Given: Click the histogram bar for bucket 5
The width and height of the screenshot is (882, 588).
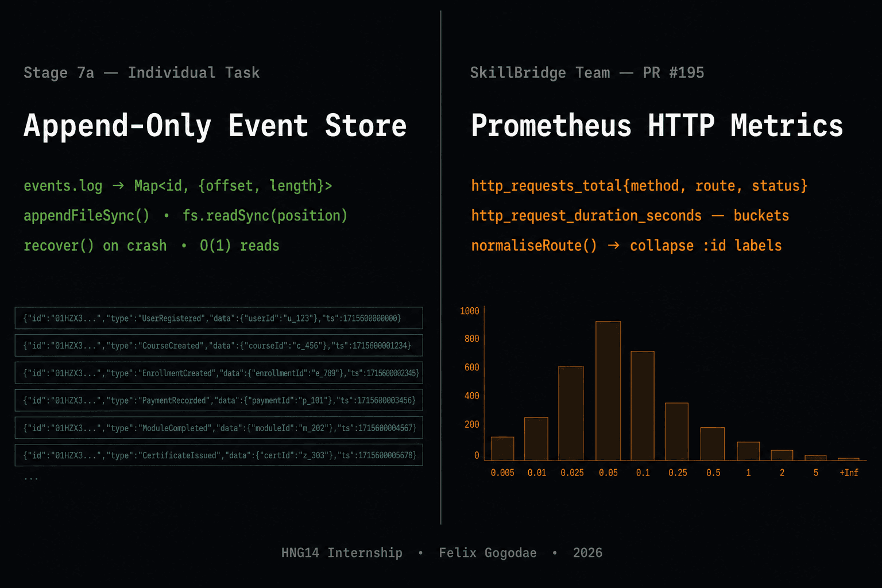Looking at the screenshot, I should 815,458.
